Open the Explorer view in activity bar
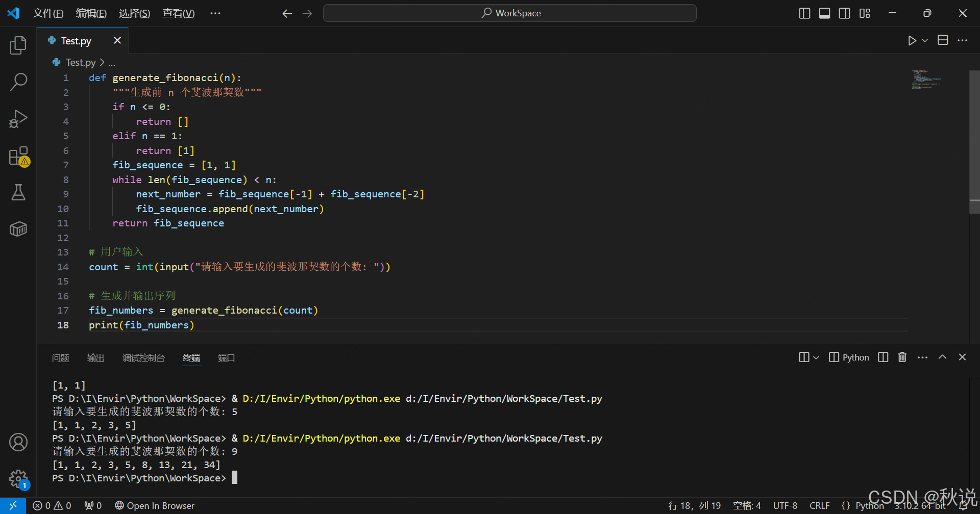The image size is (980, 514). 18,45
